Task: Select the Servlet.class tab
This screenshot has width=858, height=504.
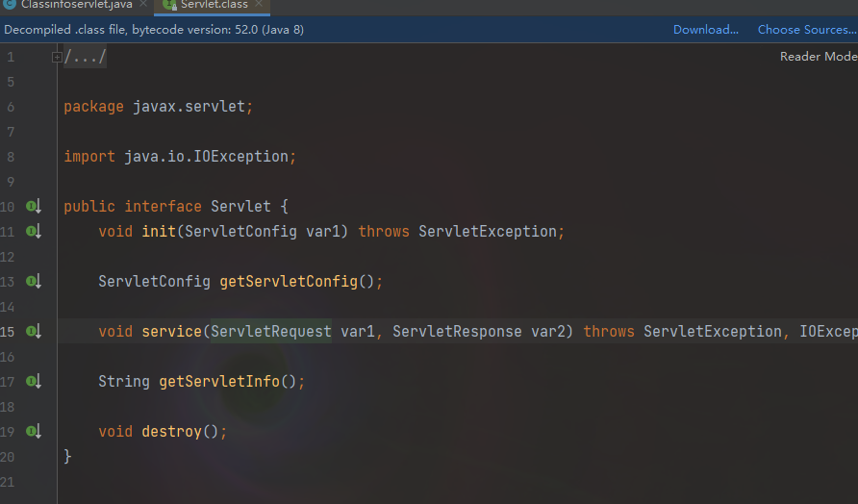Action: pyautogui.click(x=214, y=5)
